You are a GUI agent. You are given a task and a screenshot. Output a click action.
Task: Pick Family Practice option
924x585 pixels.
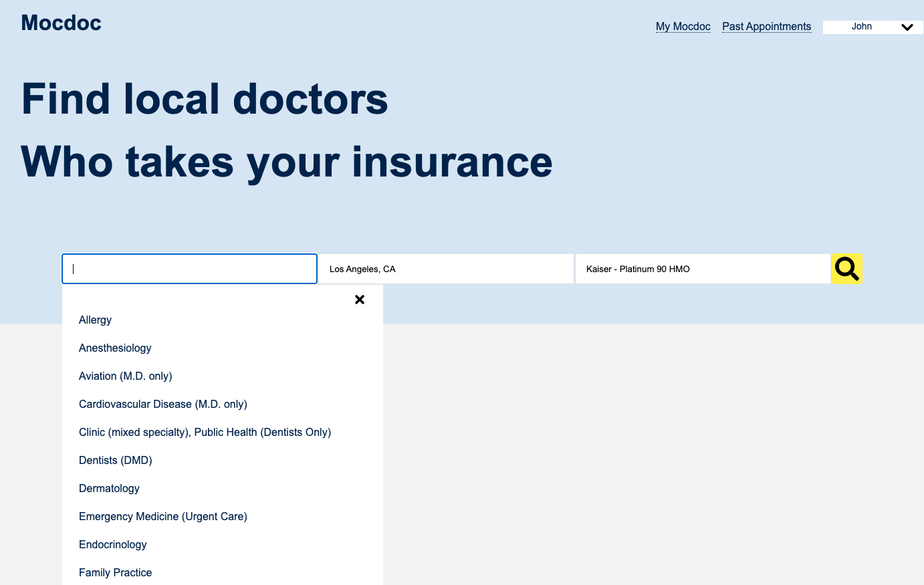pyautogui.click(x=115, y=573)
